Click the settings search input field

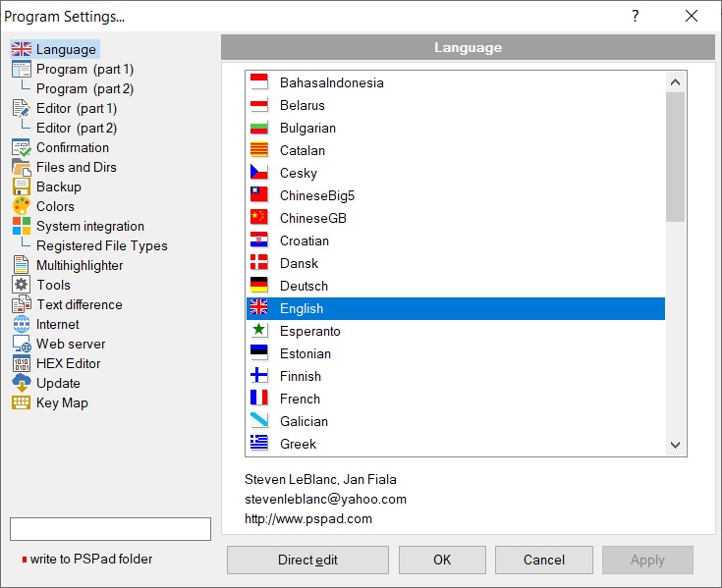pyautogui.click(x=110, y=529)
